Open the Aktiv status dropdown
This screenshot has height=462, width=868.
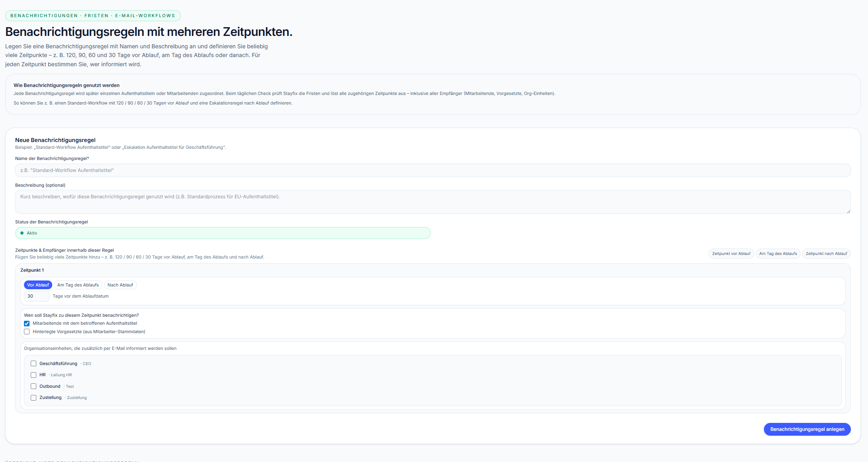(x=223, y=233)
